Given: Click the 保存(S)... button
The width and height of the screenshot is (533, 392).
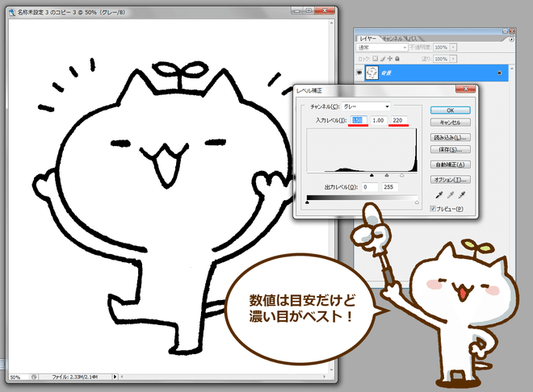Looking at the screenshot, I should click(451, 150).
